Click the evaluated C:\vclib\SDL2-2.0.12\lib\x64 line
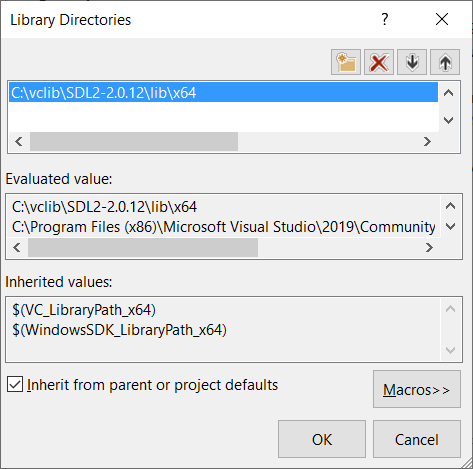The image size is (473, 469). coord(104,207)
